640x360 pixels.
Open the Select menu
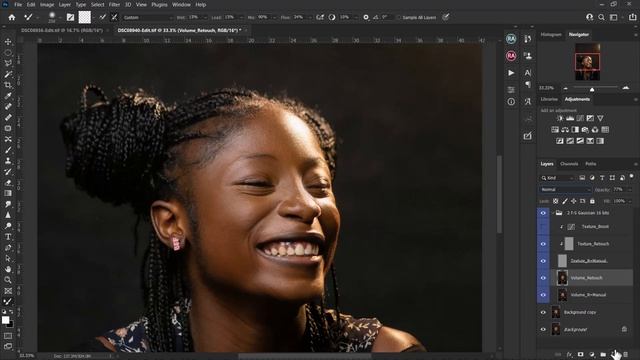pos(97,4)
